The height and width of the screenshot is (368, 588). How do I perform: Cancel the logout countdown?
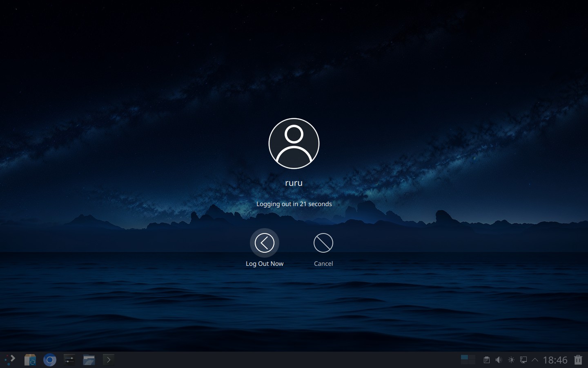pyautogui.click(x=323, y=243)
